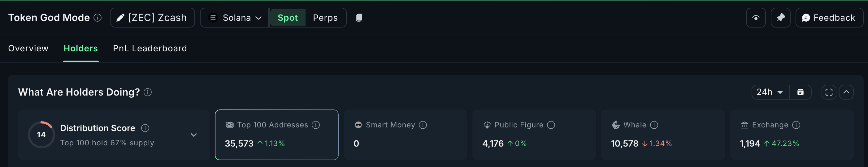Click the eye watch icon button
868x167 pixels.
coord(755,18)
